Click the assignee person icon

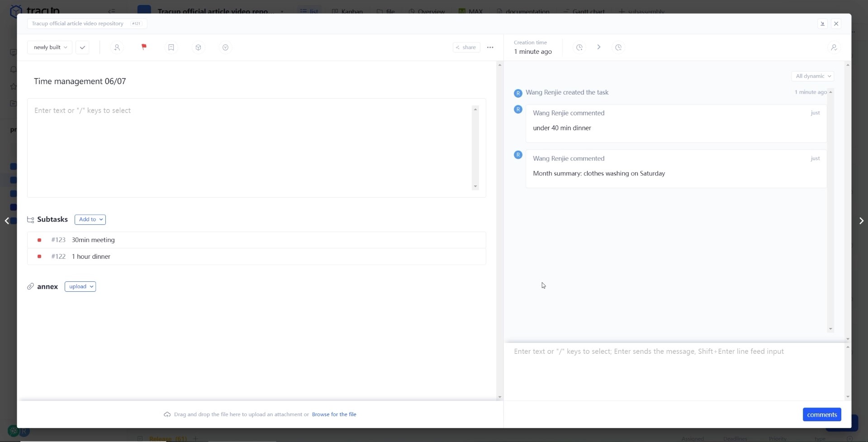tap(117, 48)
